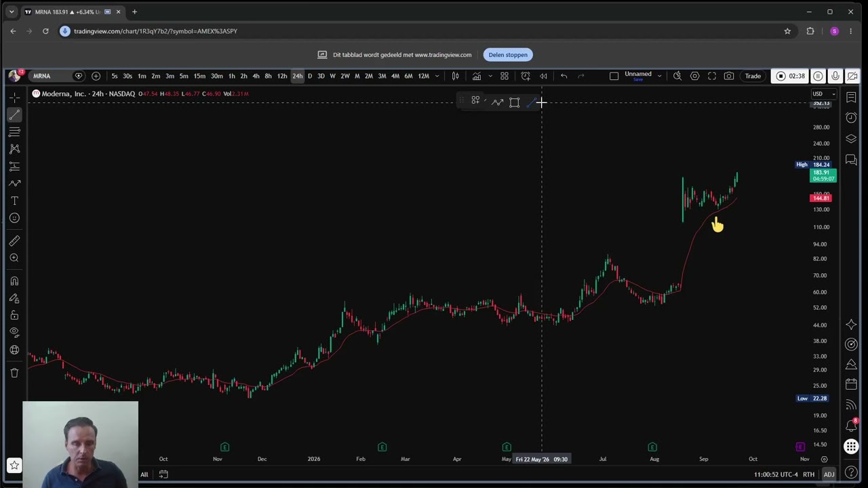Toggle stay in drawing mode
868x488 pixels.
coord(14,298)
